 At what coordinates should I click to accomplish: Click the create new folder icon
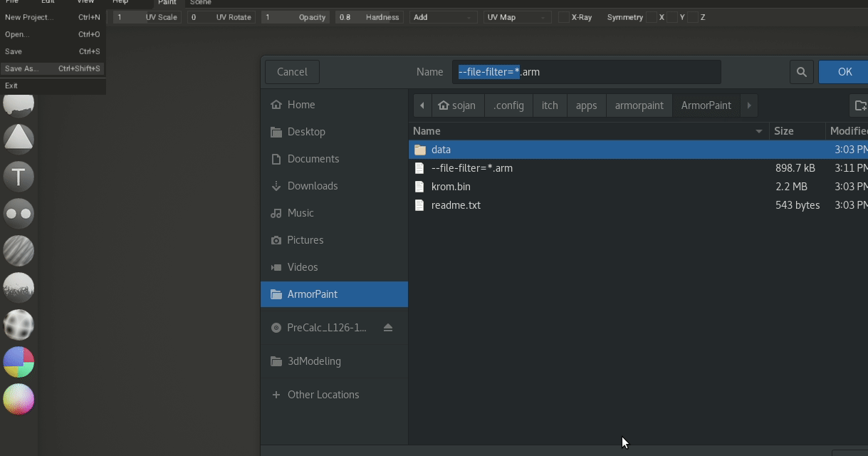(x=860, y=105)
